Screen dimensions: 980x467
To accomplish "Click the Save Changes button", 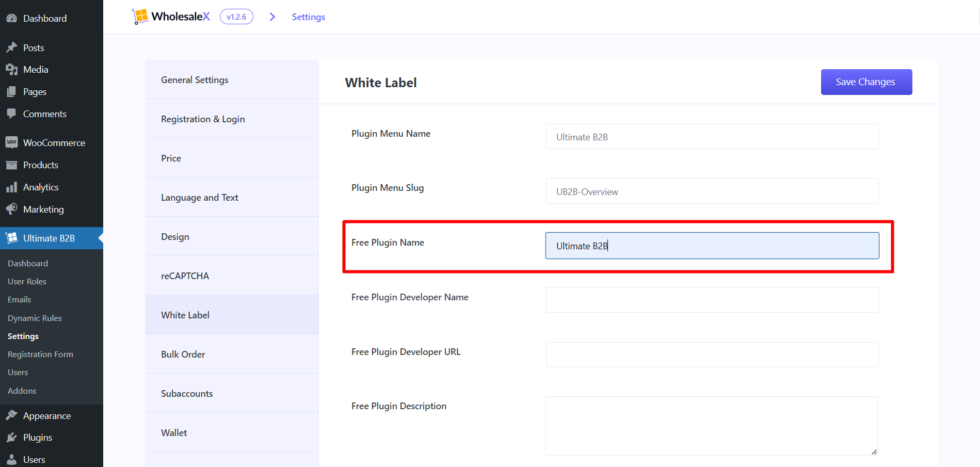I will pyautogui.click(x=866, y=82).
